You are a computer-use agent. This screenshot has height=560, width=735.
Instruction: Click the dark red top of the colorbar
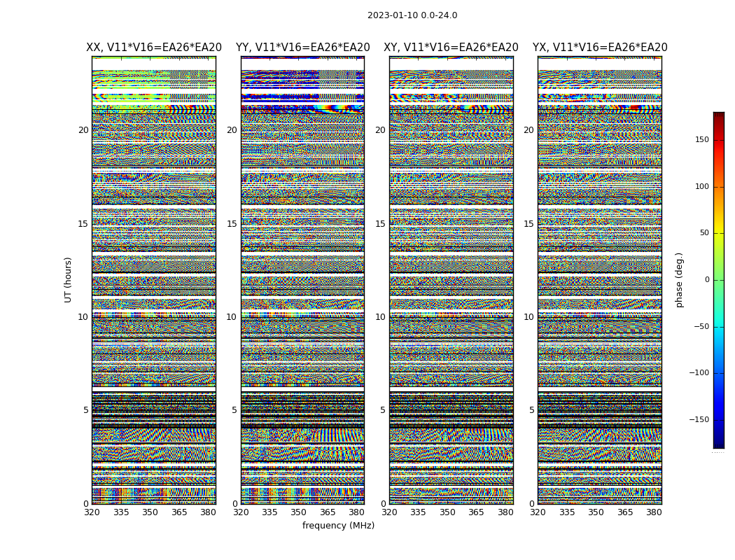(718, 116)
